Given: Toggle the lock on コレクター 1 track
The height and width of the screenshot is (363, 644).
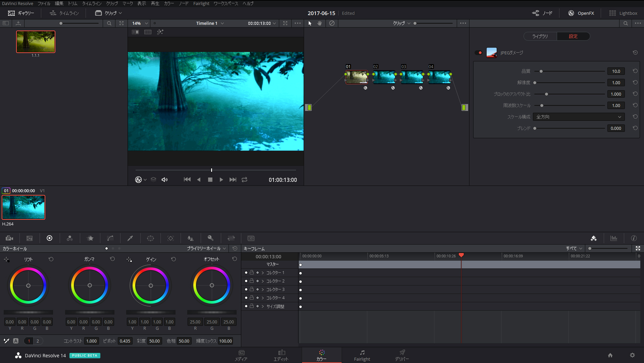Looking at the screenshot, I should [x=252, y=273].
